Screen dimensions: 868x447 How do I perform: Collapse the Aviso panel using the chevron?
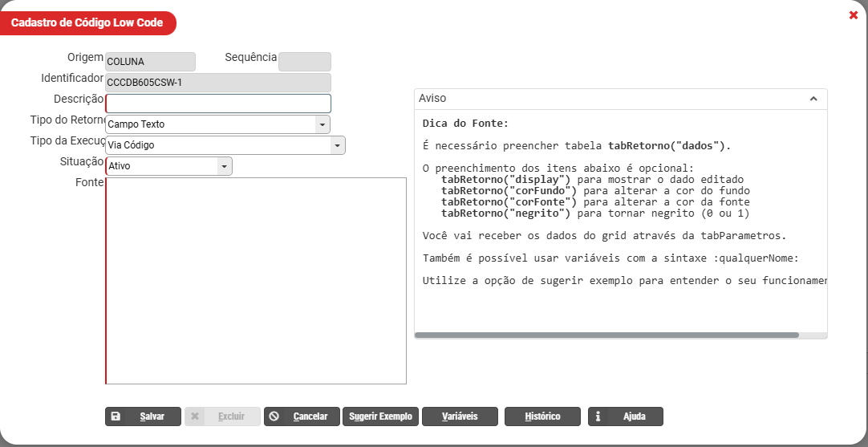click(813, 99)
